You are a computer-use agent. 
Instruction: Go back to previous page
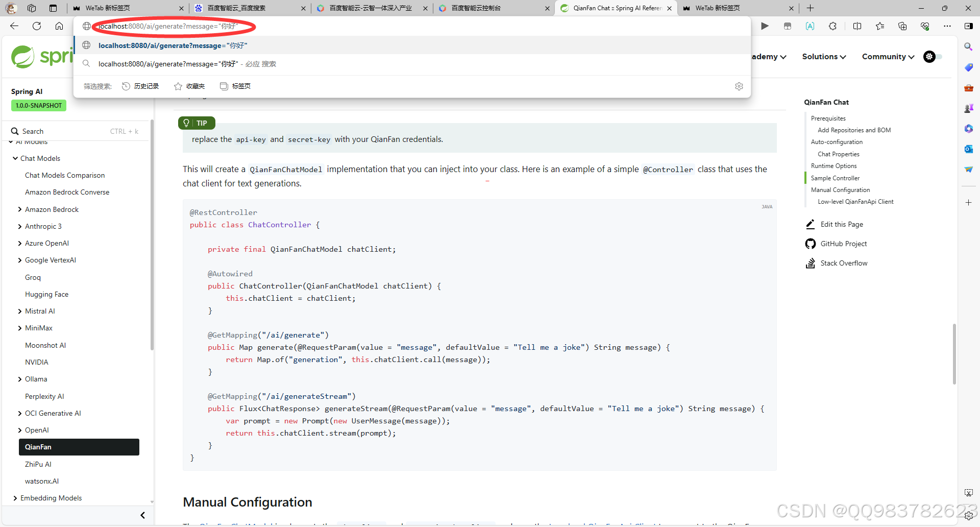point(14,26)
